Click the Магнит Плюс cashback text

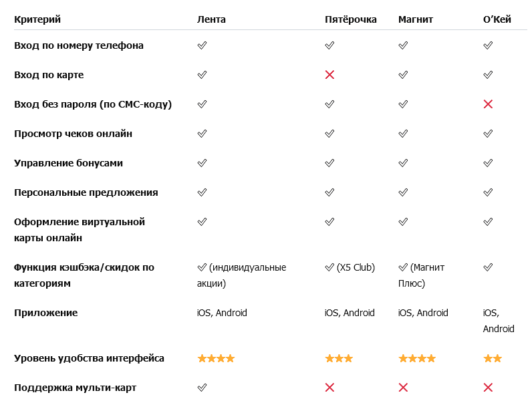(422, 275)
